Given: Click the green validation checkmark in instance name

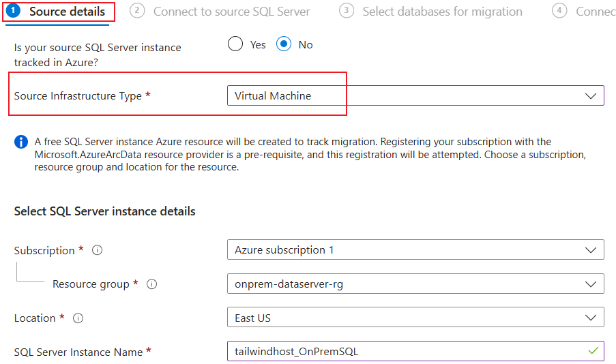Looking at the screenshot, I should (x=593, y=351).
